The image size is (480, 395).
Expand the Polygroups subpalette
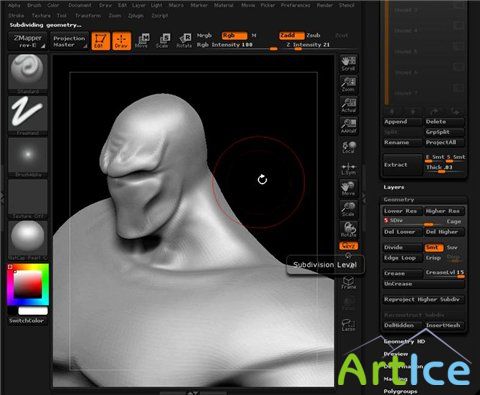[400, 391]
